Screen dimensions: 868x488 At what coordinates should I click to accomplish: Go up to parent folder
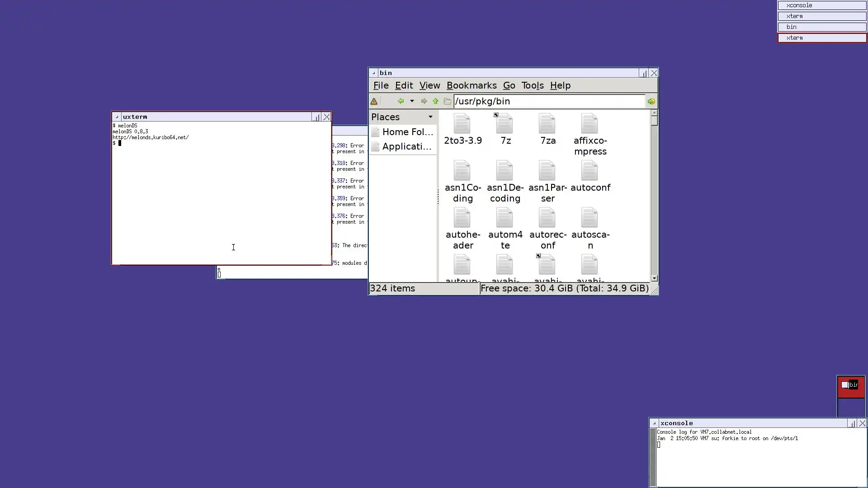(435, 101)
